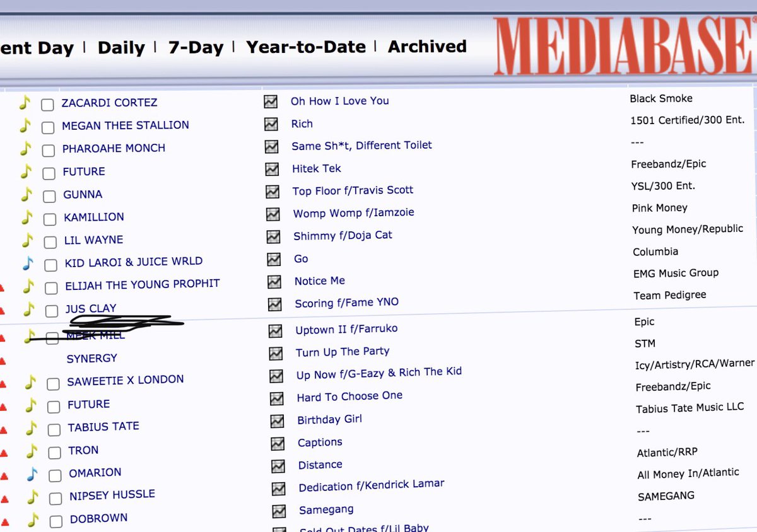Click the Icy/Artistry/RCA/Warner label text
Viewport: 757px width, 532px height.
[x=695, y=364]
